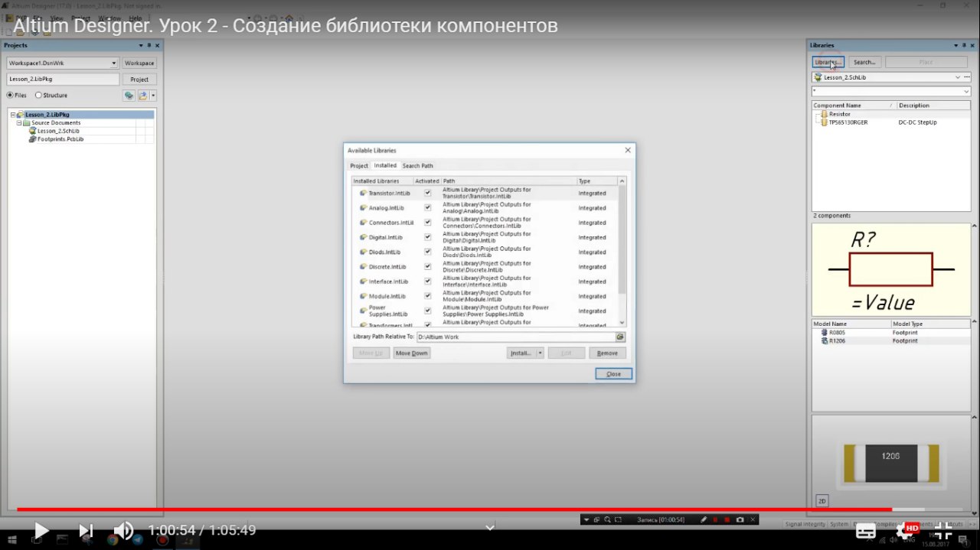This screenshot has height=550, width=980.
Task: Click the Discrete.IntLib library icon
Action: 363,267
